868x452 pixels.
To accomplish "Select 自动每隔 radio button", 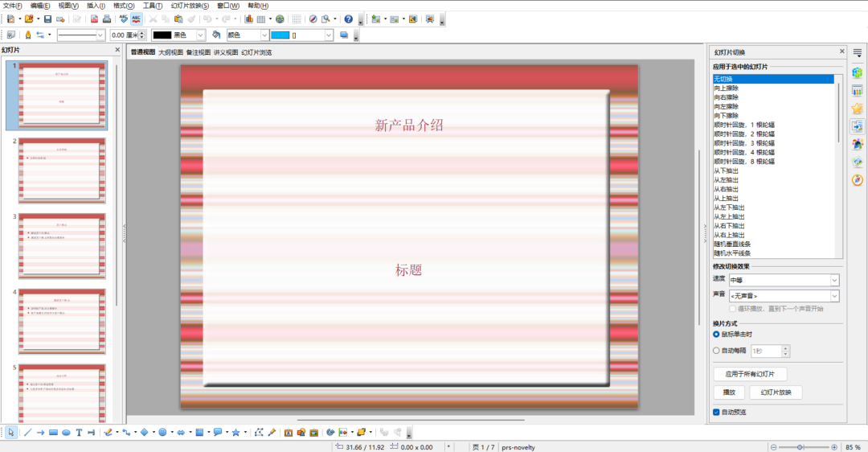I will 716,350.
